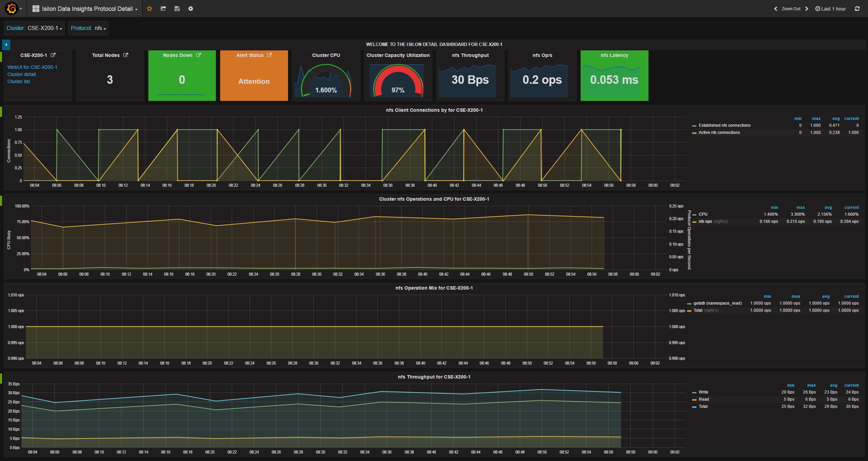Click the external link icon next to Nodes Down
The width and height of the screenshot is (868, 461).
[x=199, y=55]
